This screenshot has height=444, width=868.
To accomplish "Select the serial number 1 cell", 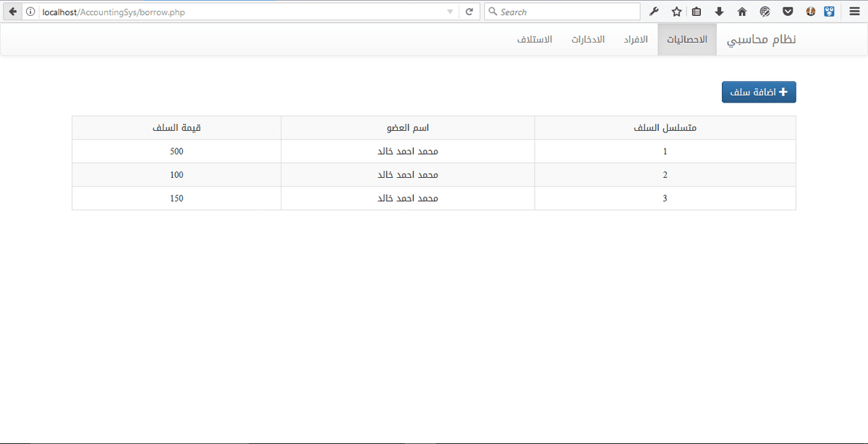I will coord(665,152).
